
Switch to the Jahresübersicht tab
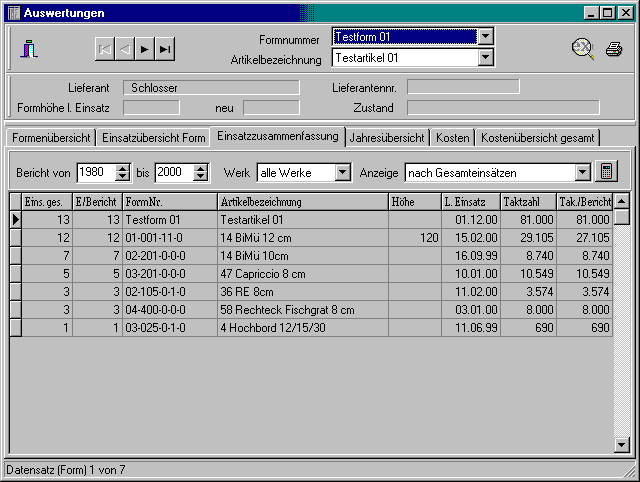388,137
